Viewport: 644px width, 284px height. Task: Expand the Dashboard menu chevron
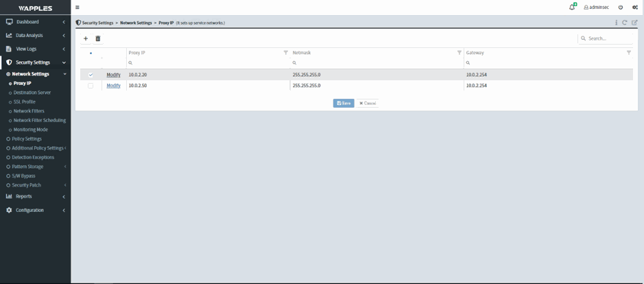pyautogui.click(x=64, y=22)
